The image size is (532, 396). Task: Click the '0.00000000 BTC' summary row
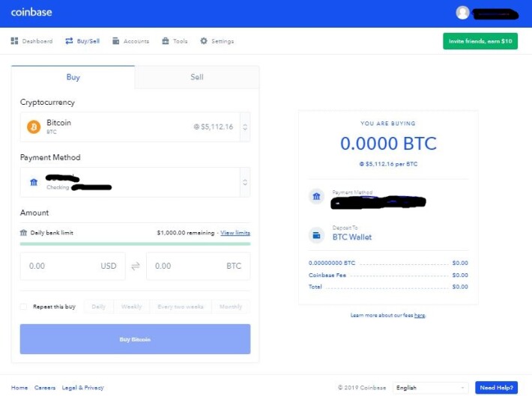point(388,263)
